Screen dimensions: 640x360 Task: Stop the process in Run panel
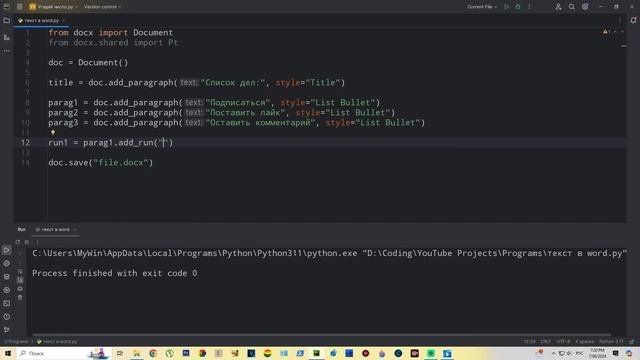pos(27,242)
